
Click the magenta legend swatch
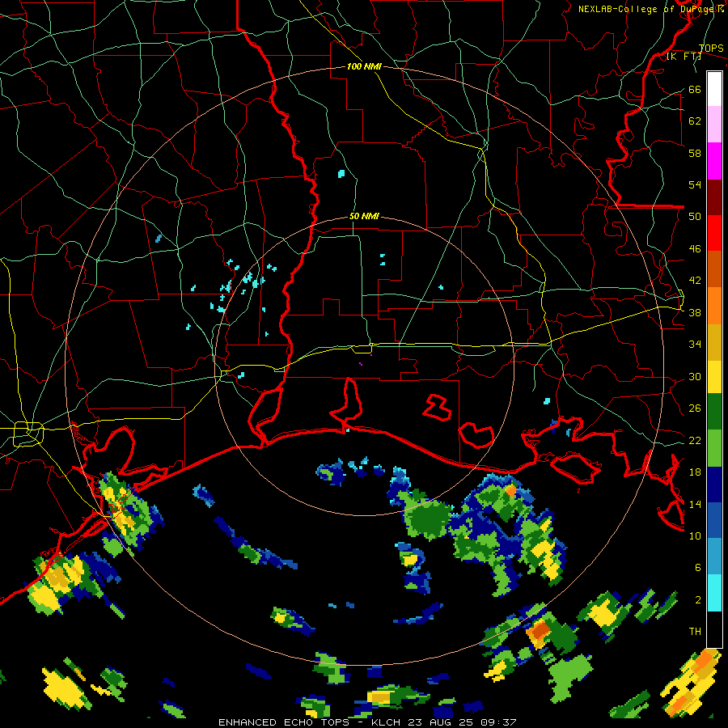(x=714, y=161)
